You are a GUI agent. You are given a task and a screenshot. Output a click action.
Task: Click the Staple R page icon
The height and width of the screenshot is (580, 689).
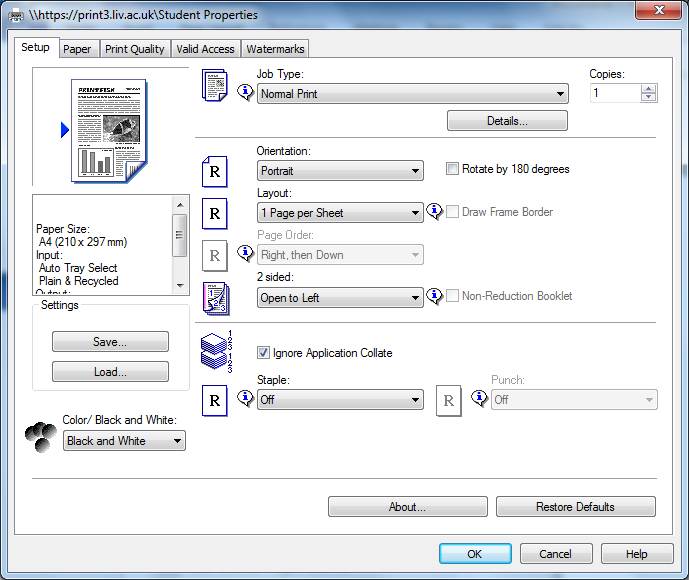tap(214, 400)
